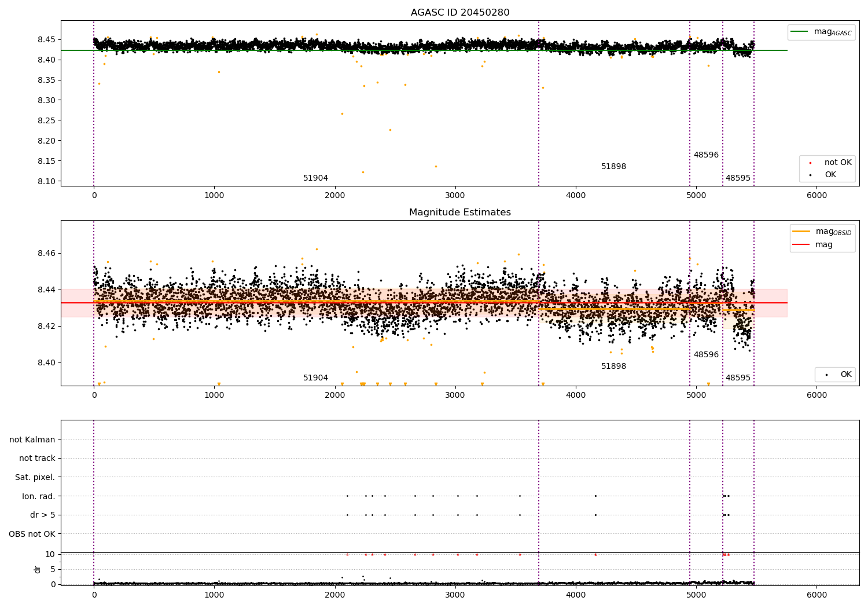Select the 'dr > 5' axis label
868x608 pixels.
[x=43, y=515]
